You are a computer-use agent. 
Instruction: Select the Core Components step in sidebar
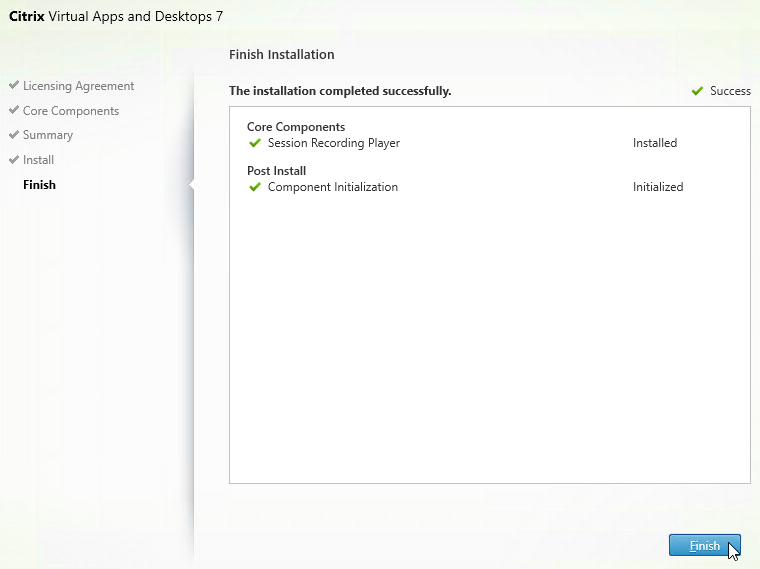(71, 111)
